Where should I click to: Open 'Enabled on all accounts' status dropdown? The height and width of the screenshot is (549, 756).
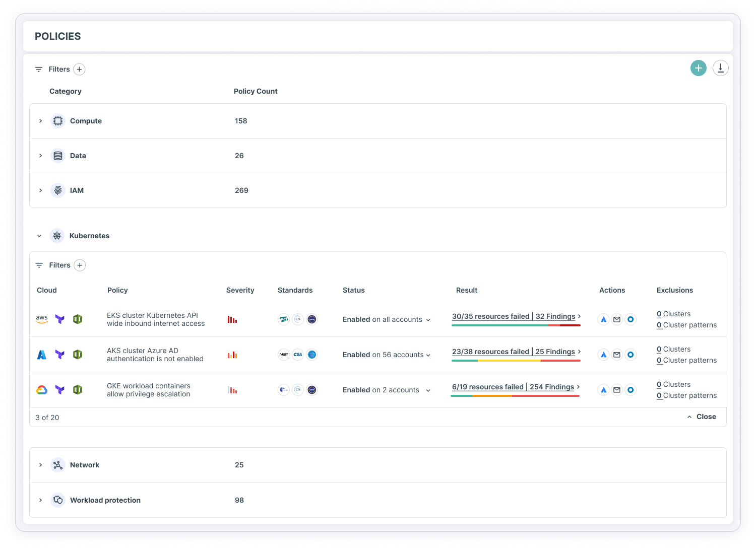coord(387,319)
